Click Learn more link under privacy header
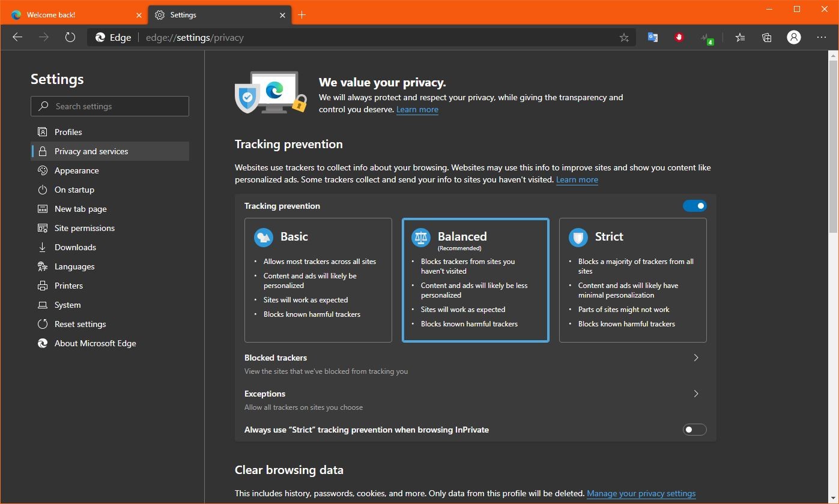The height and width of the screenshot is (504, 839). click(417, 109)
